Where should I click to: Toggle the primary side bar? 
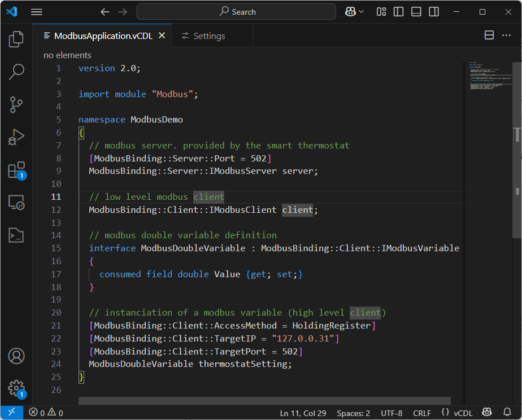pos(398,12)
